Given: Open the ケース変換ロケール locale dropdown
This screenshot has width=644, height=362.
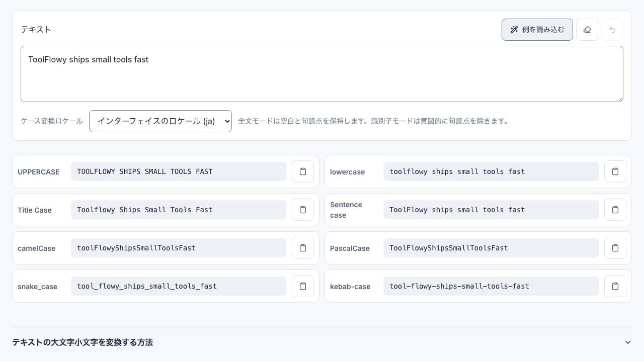Looking at the screenshot, I should (160, 121).
